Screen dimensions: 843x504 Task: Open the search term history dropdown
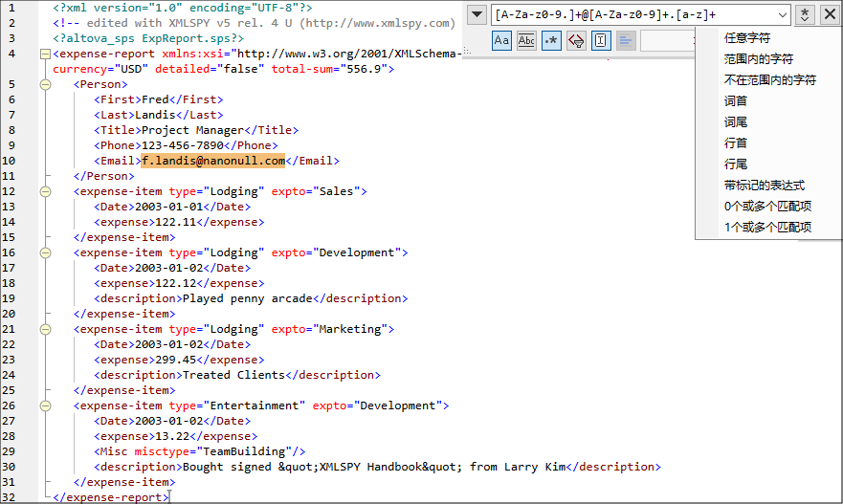[782, 15]
